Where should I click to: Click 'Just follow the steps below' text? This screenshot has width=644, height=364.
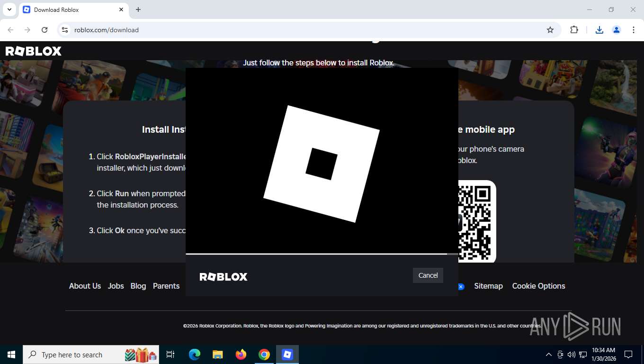tap(319, 63)
